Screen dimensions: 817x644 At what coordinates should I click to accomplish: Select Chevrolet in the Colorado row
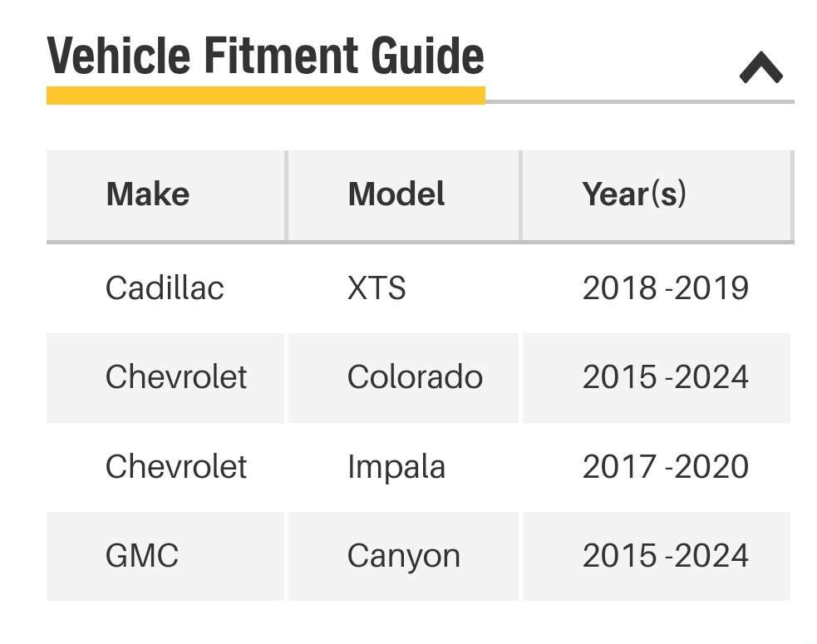pyautogui.click(x=176, y=377)
